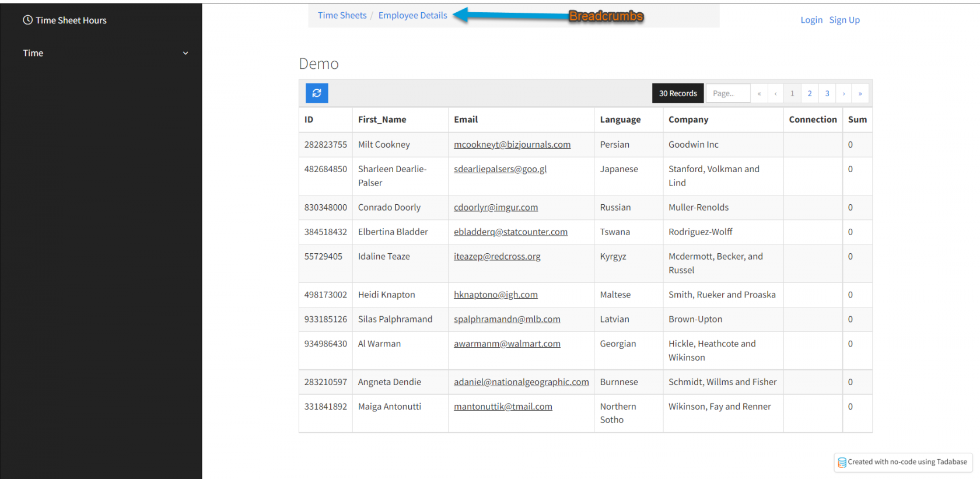Viewport: 980px width, 479px height.
Task: Go to last page with double-right arrow
Action: coord(860,93)
